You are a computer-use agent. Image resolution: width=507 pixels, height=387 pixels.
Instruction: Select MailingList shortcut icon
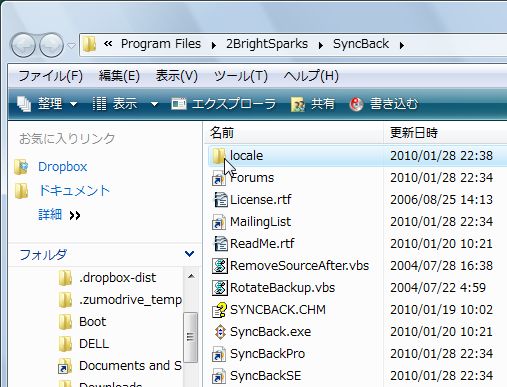219,222
